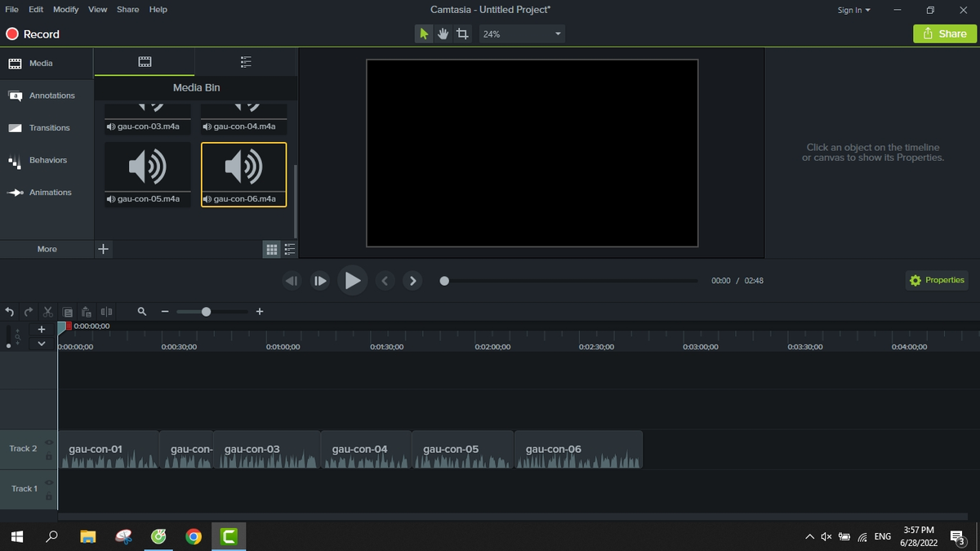Open the Animations panel

click(x=47, y=193)
